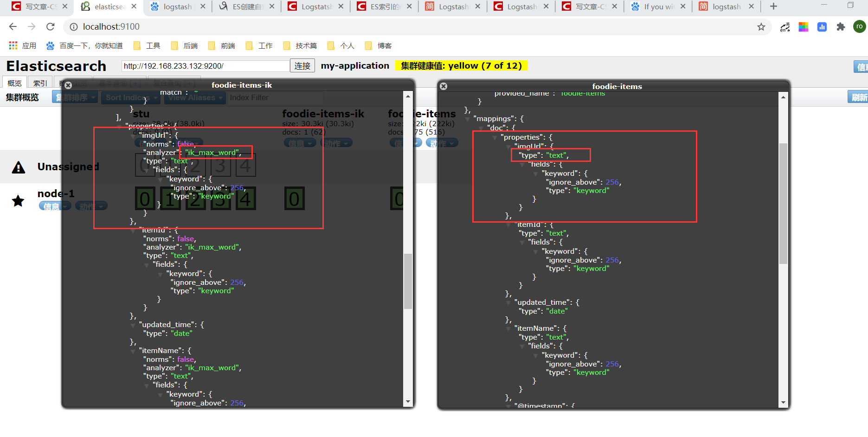
Task: Click the up arrow of foodie-items scrollbar
Action: click(x=783, y=97)
